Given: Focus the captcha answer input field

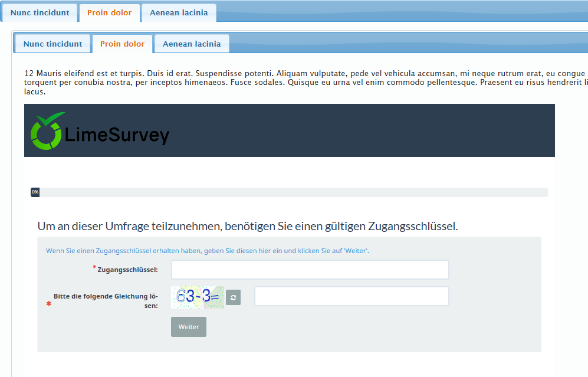Looking at the screenshot, I should coord(352,296).
